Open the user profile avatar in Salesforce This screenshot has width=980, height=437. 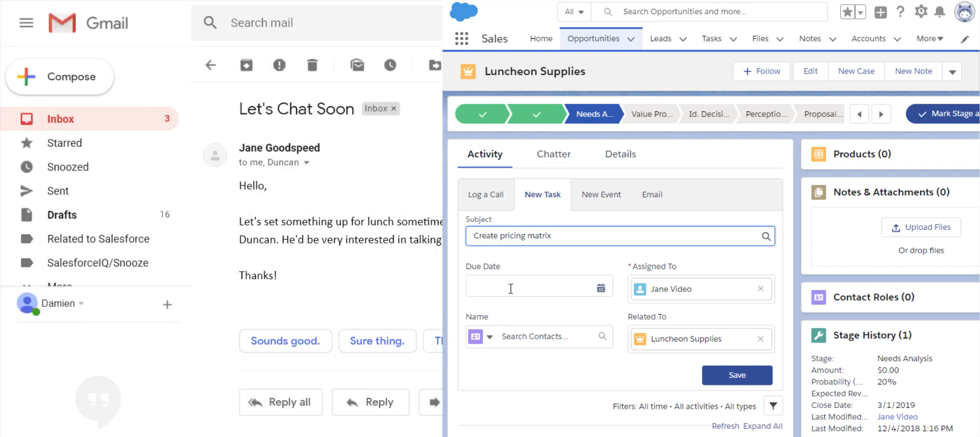[965, 12]
